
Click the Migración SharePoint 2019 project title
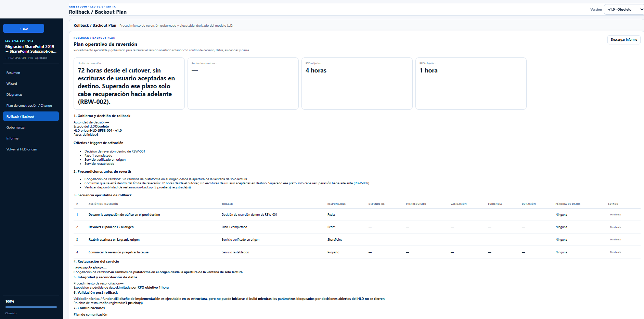click(31, 49)
